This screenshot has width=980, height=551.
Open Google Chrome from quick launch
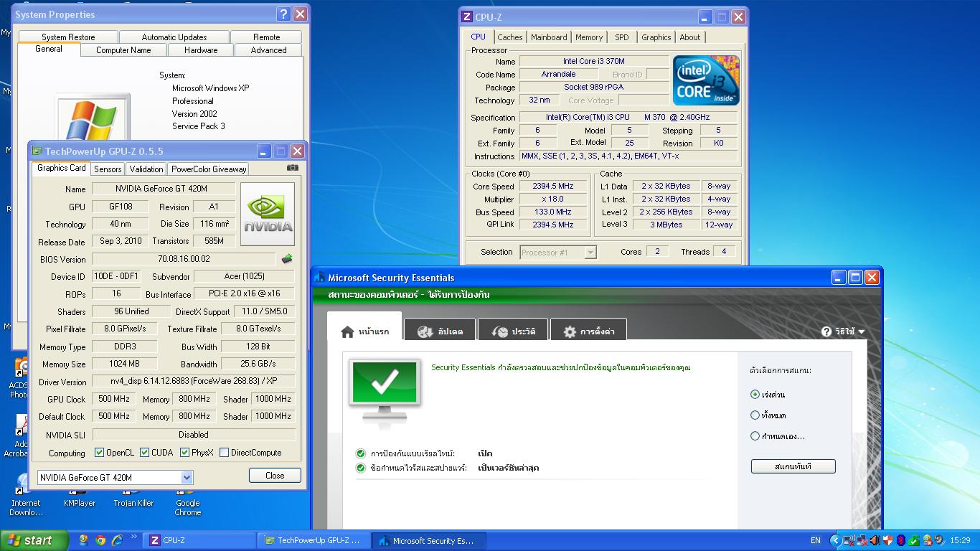tap(100, 540)
